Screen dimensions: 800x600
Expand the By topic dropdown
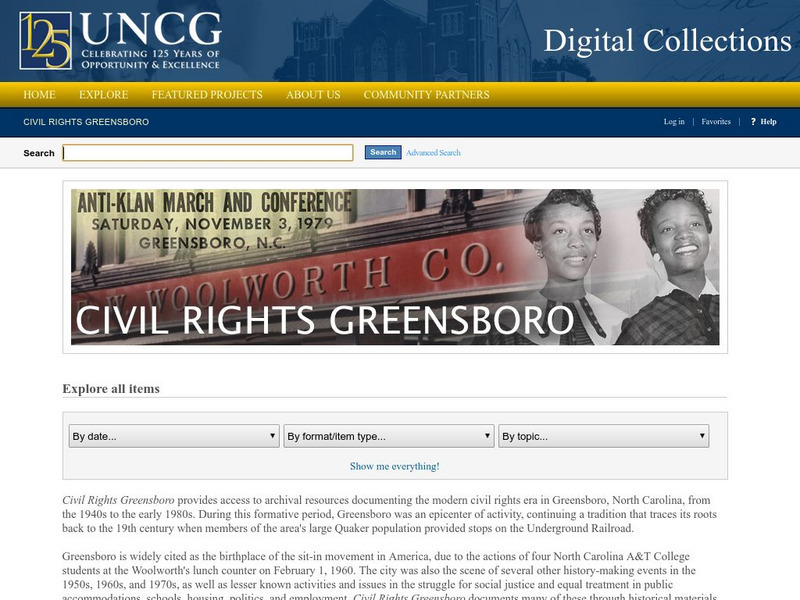[604, 436]
